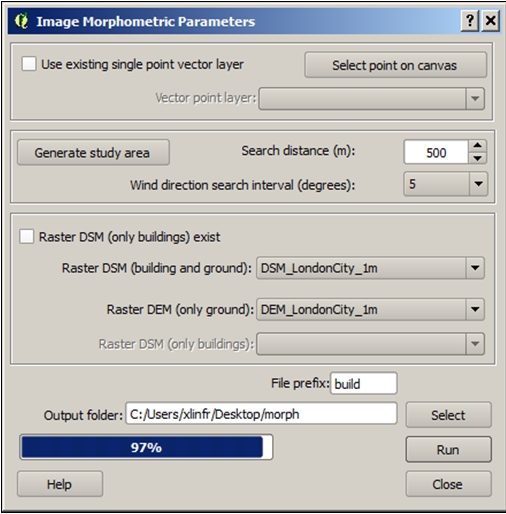Screen dimensions: 506x514
Task: Open Raster DEM only ground dropdown
Action: pos(370,309)
